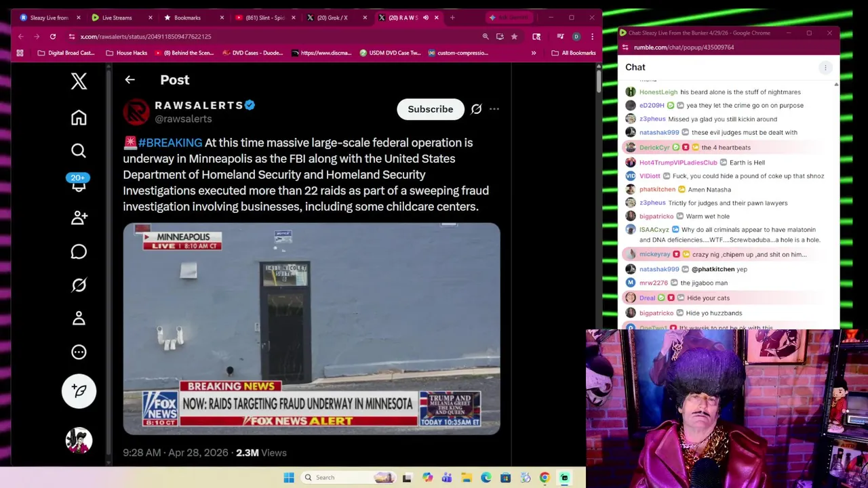The image size is (868, 488).
Task: Open Behind the Scenes YouTube bookmark
Action: click(x=185, y=53)
